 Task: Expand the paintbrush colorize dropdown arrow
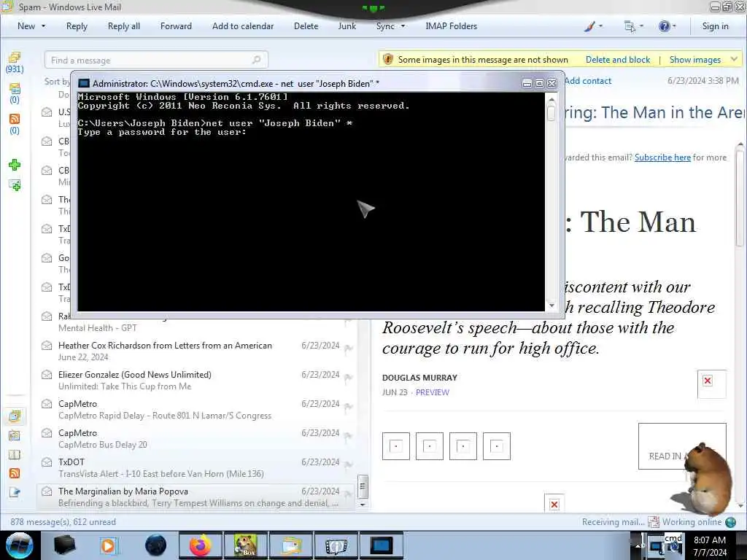pos(600,26)
